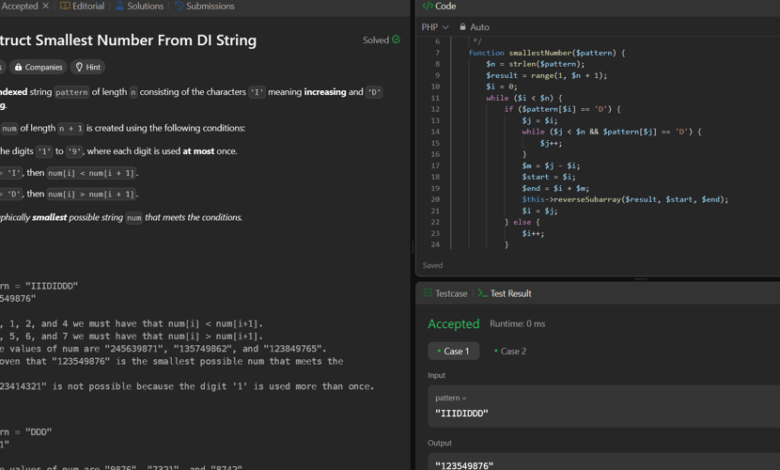Click the inline code "pattern" in description

pos(71,92)
